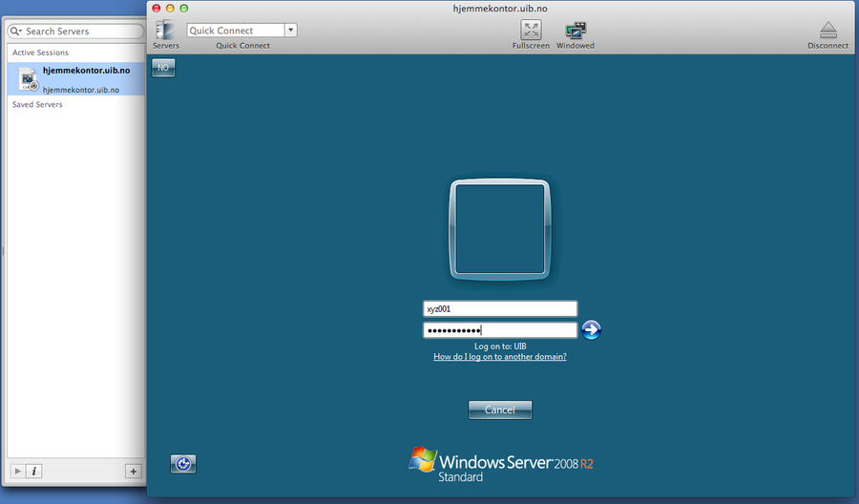Click the Search Servers field
The height and width of the screenshot is (504, 859).
[81, 31]
